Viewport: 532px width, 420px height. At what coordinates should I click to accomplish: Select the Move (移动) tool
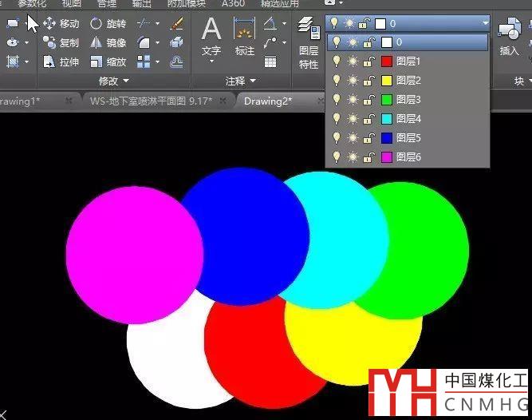(61, 23)
